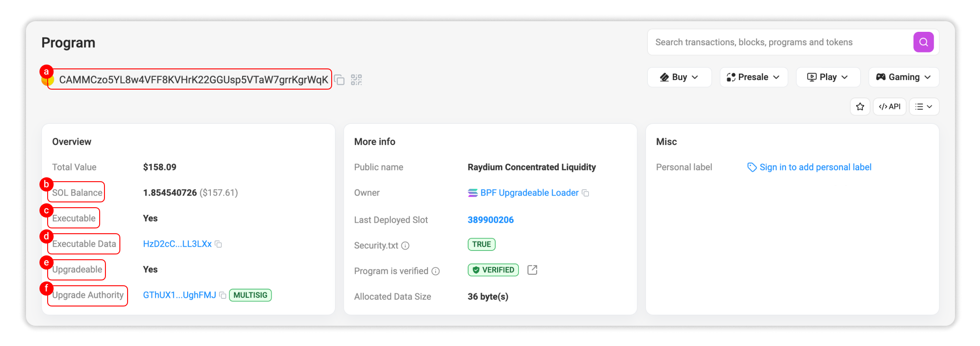Screen dimensions: 980x346
Task: Click info icon beside Program is verified
Action: [436, 271]
